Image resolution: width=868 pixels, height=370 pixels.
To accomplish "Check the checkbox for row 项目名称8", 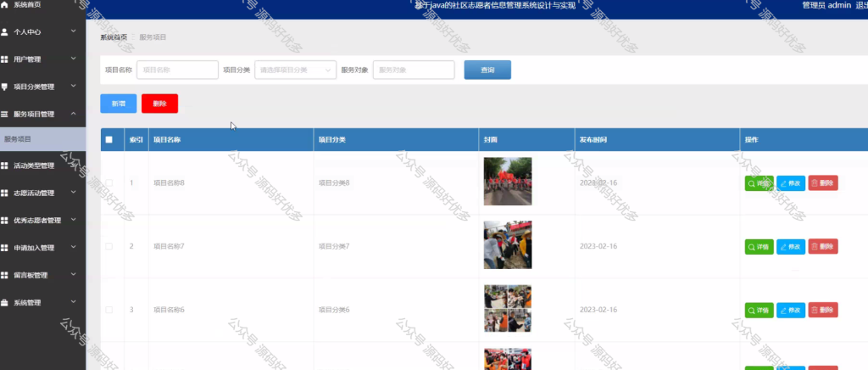I will pos(109,182).
